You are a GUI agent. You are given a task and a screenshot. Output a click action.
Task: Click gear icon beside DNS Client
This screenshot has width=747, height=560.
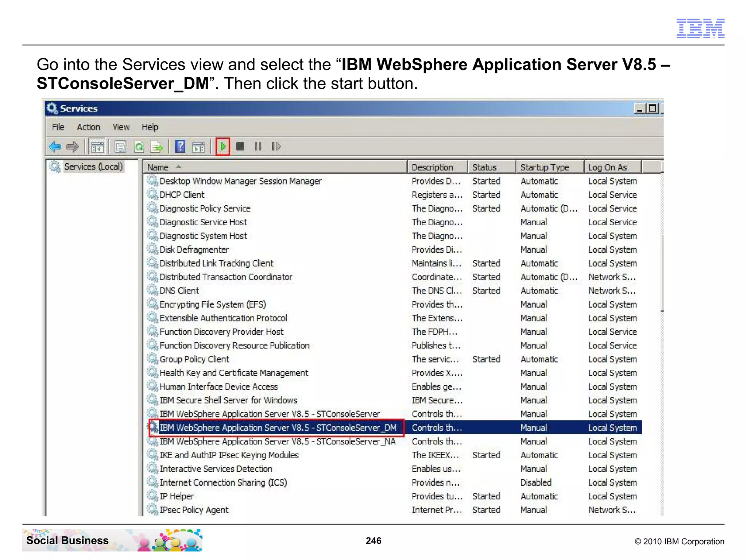click(x=152, y=290)
